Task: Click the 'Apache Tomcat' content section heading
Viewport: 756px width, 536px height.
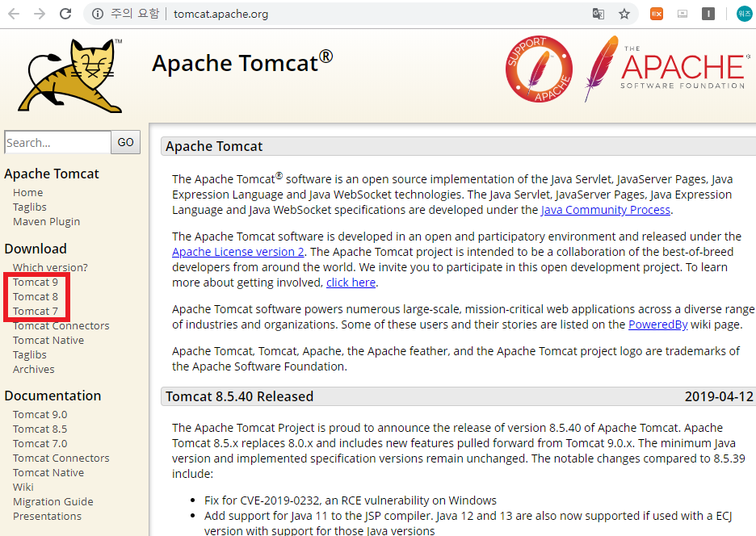Action: (214, 146)
